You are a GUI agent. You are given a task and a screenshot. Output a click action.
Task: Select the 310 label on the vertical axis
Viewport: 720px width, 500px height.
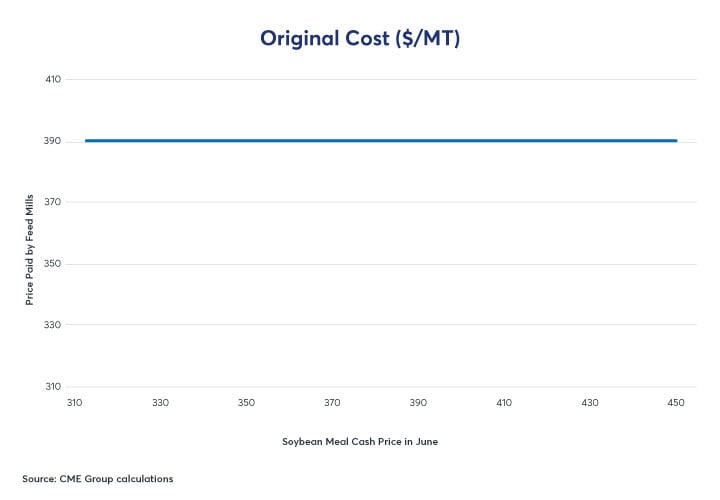point(52,387)
